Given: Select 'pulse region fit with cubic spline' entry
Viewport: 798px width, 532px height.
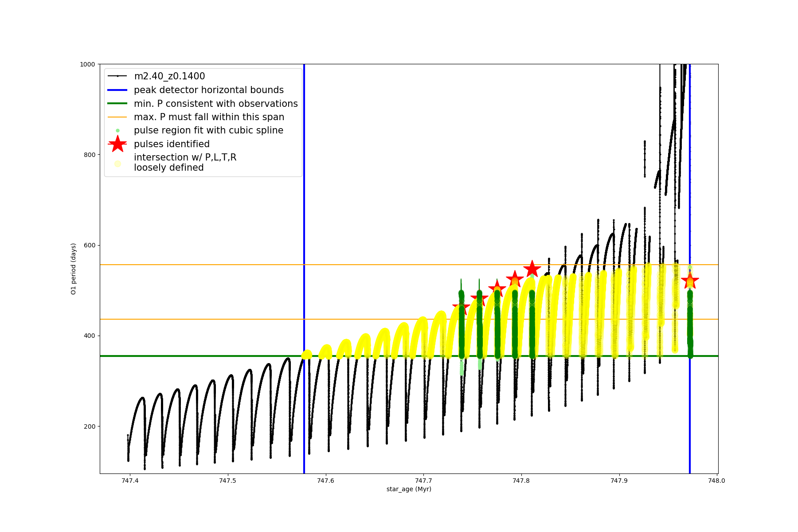Looking at the screenshot, I should (208, 130).
